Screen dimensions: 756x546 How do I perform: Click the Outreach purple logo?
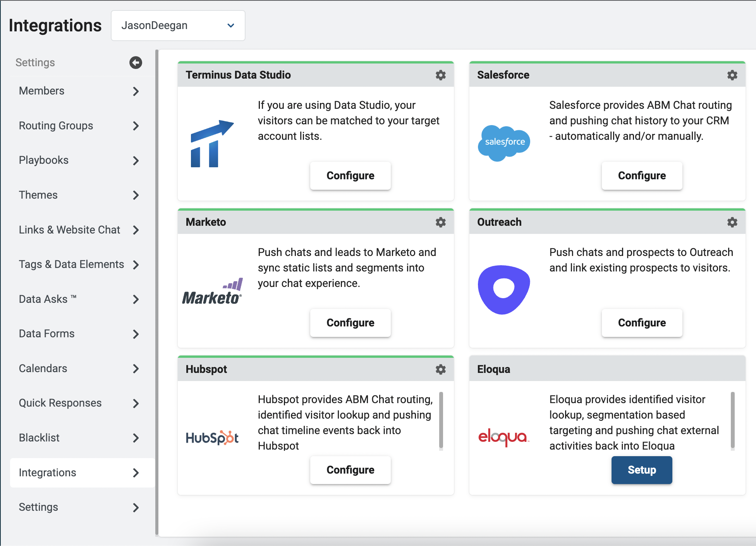(503, 290)
